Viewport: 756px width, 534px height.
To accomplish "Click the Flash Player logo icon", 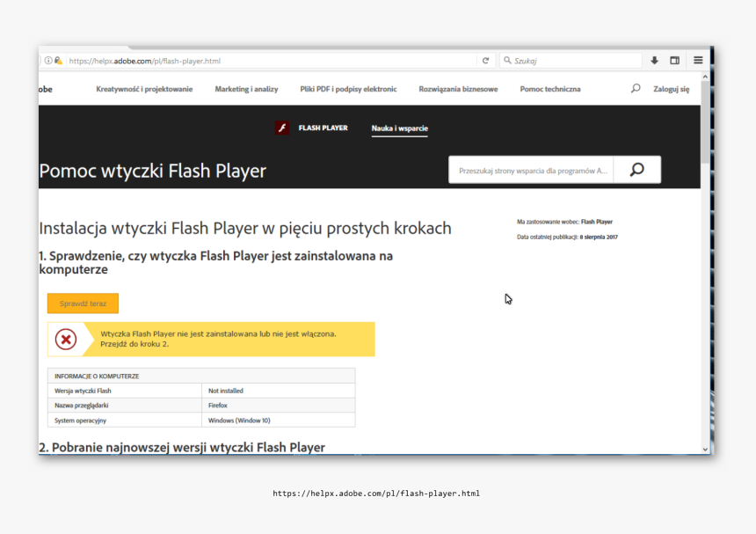I will (x=282, y=128).
